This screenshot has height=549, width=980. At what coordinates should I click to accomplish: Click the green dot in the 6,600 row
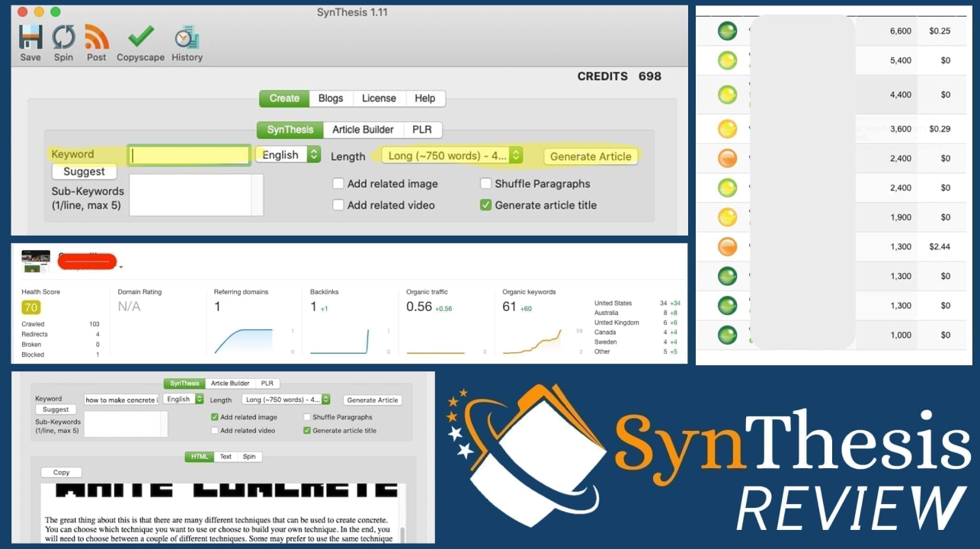click(x=728, y=31)
